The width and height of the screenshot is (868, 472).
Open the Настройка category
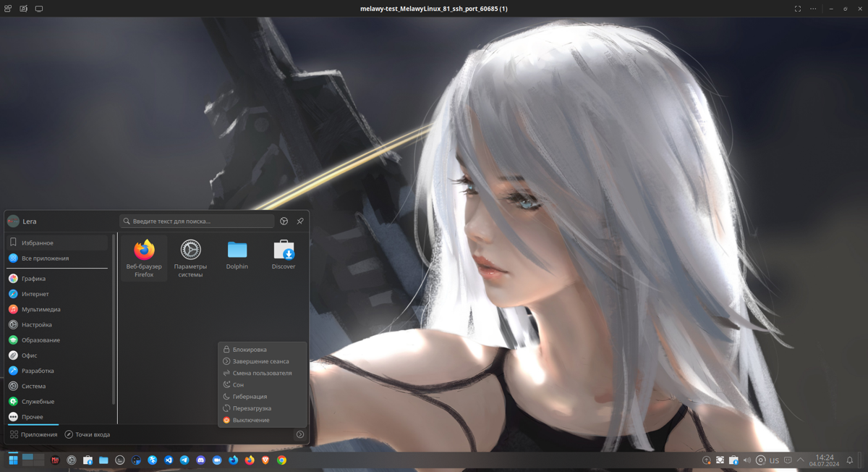click(57, 325)
